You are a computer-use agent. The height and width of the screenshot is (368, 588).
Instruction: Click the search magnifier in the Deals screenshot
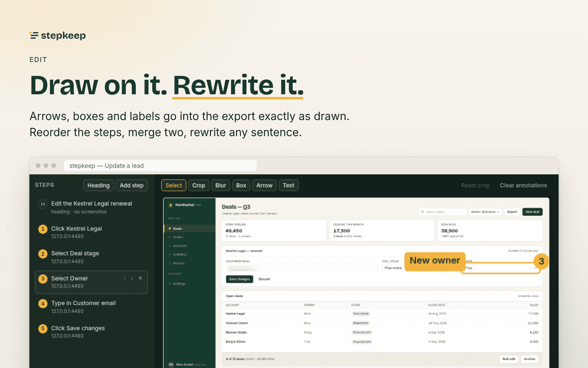click(422, 212)
